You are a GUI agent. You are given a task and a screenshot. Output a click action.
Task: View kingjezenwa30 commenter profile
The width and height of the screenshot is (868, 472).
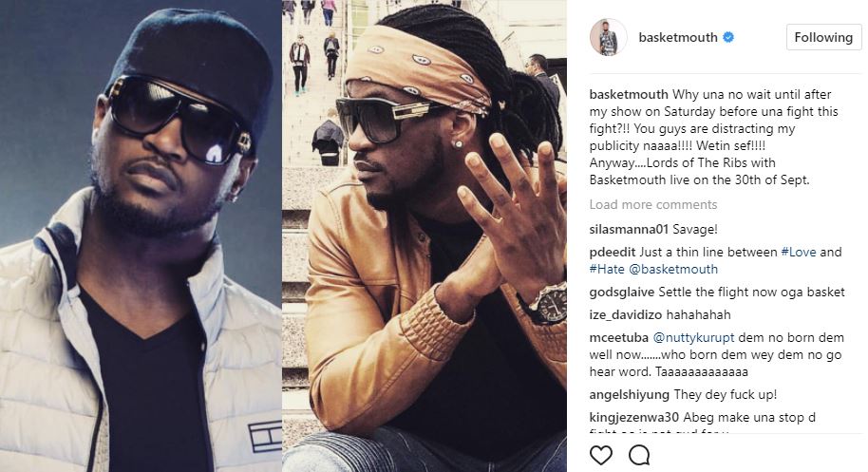pyautogui.click(x=634, y=417)
